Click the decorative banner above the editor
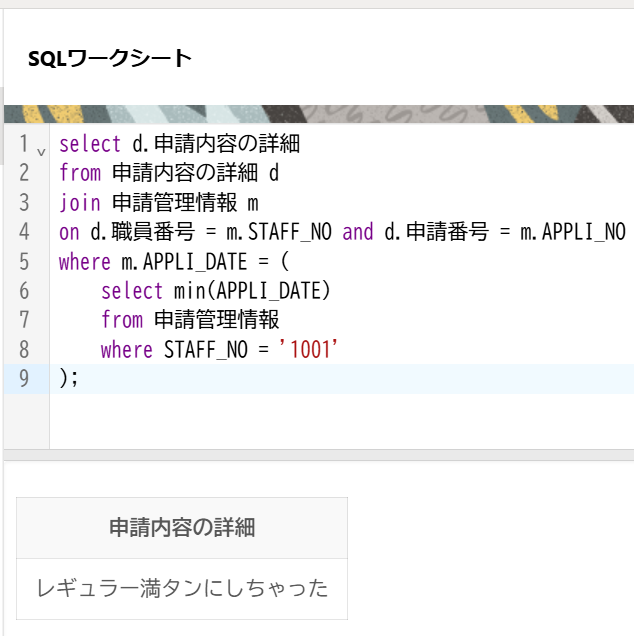Screen dimensions: 634x636 pos(318,112)
